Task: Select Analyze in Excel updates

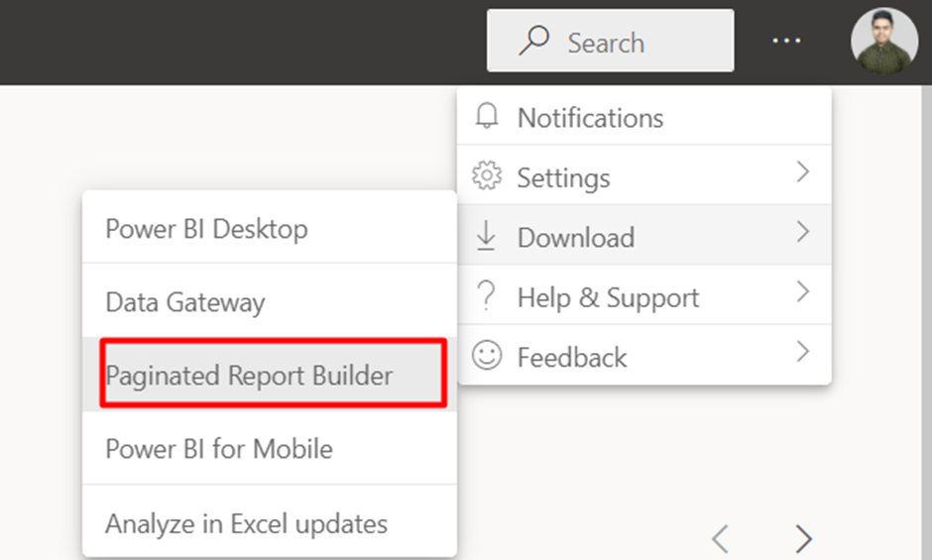Action: [270, 522]
